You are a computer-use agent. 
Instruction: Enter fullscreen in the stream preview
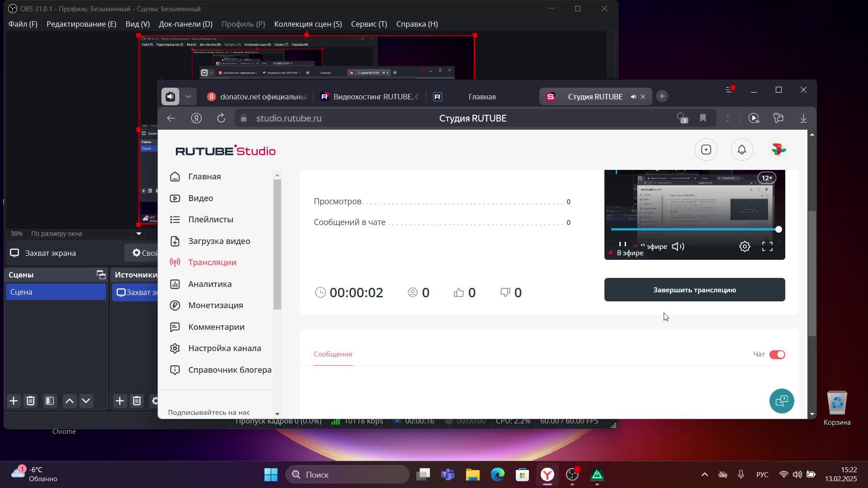[x=767, y=247]
